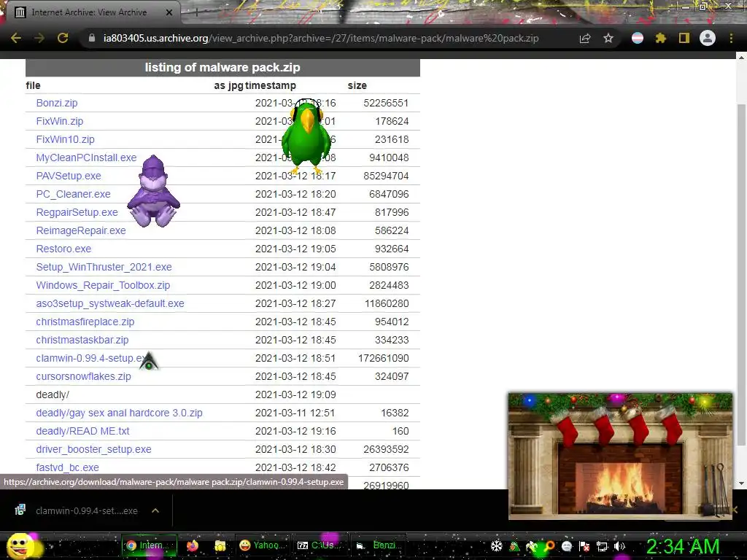747x560 pixels.
Task: Switch to Chrome Intern... taskbar button
Action: (150, 545)
